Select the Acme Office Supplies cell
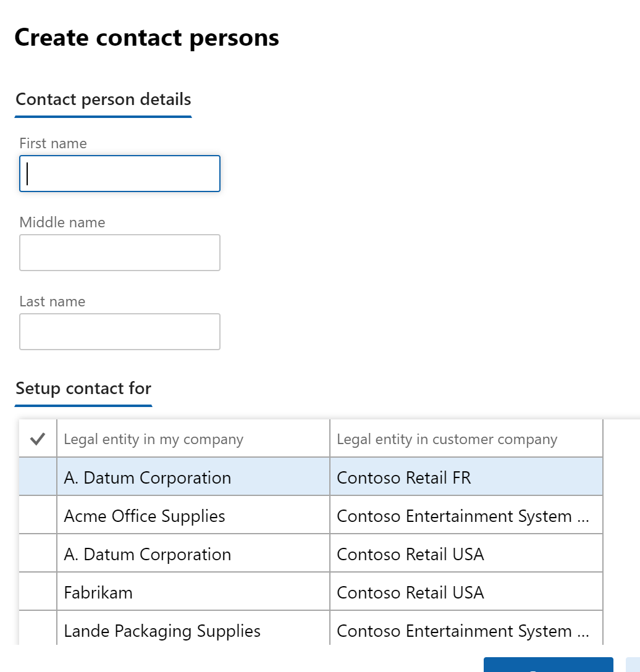Screen dimensions: 640x672 click(193, 516)
